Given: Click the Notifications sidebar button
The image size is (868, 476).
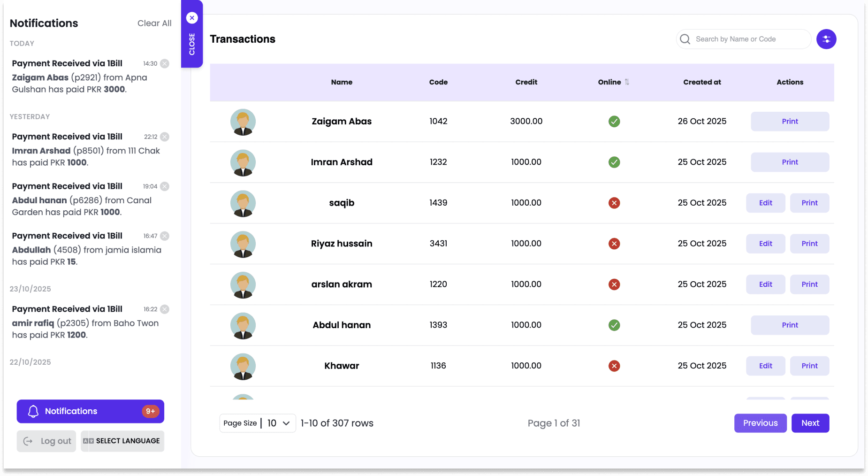Looking at the screenshot, I should coord(91,411).
